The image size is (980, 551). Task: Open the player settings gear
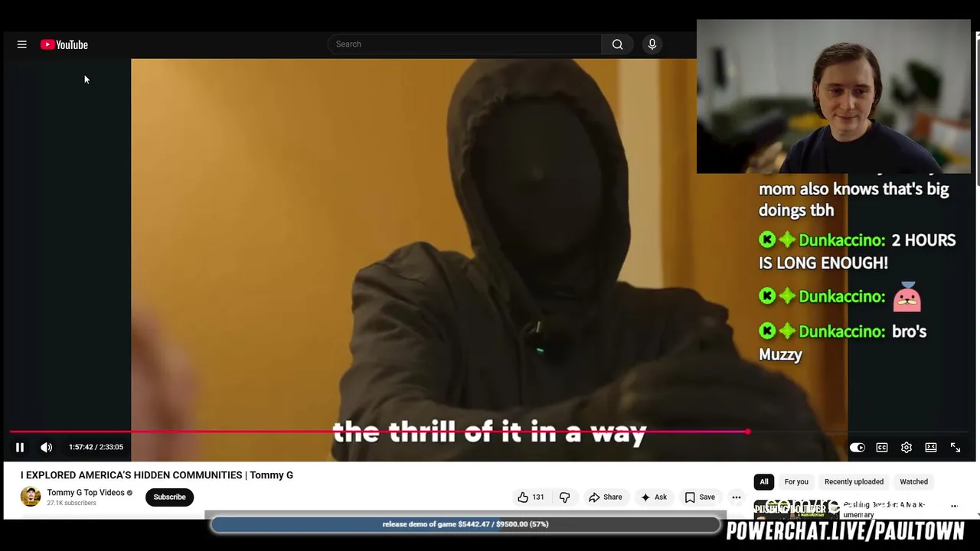[906, 447]
